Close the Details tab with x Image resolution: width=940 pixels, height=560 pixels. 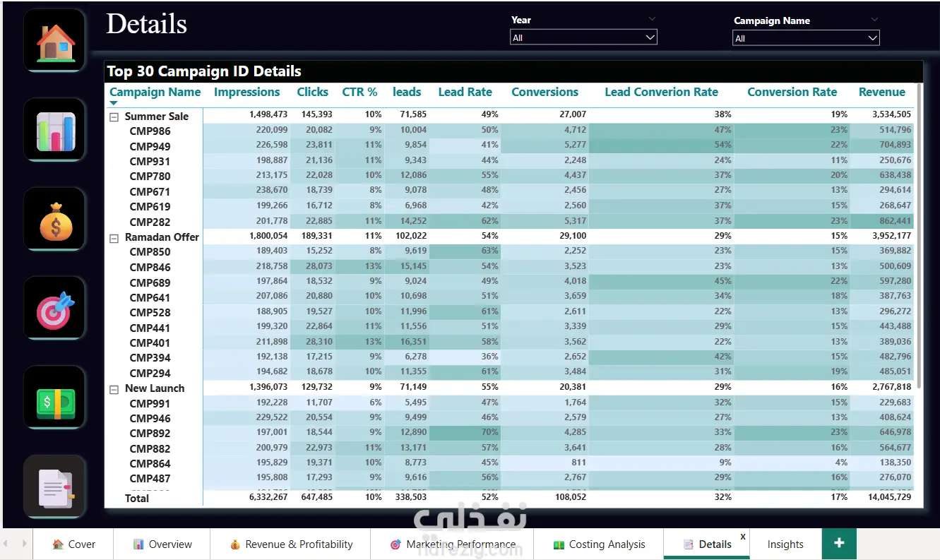tap(743, 537)
